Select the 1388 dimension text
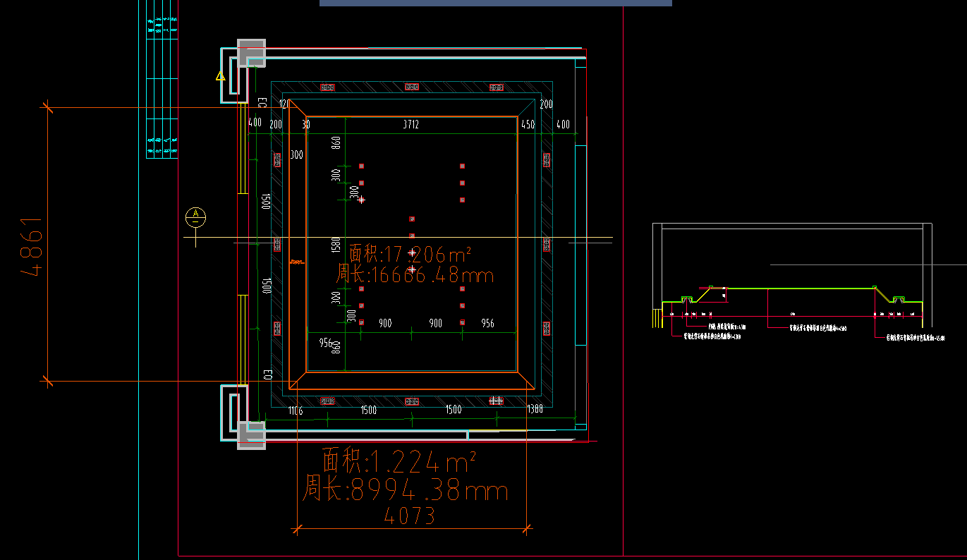Image resolution: width=967 pixels, height=560 pixels. (x=535, y=409)
